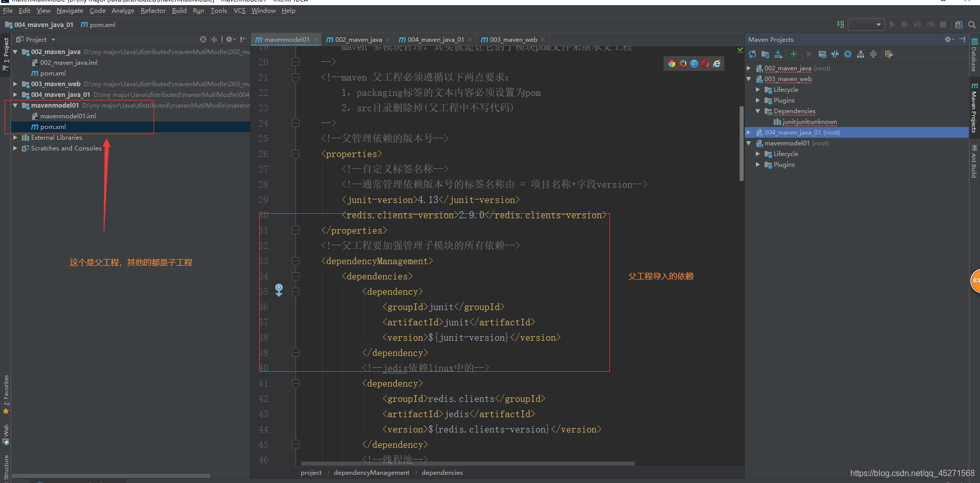
Task: Expand External Libraries node
Action: pyautogui.click(x=15, y=138)
